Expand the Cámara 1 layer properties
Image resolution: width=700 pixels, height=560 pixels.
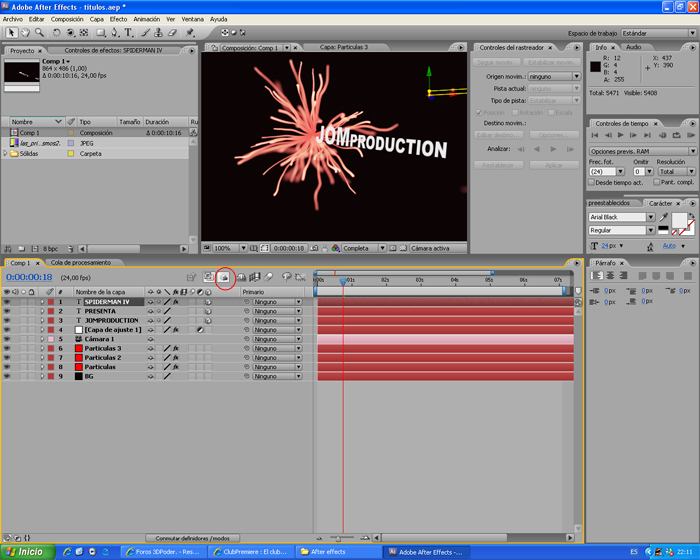click(x=42, y=339)
